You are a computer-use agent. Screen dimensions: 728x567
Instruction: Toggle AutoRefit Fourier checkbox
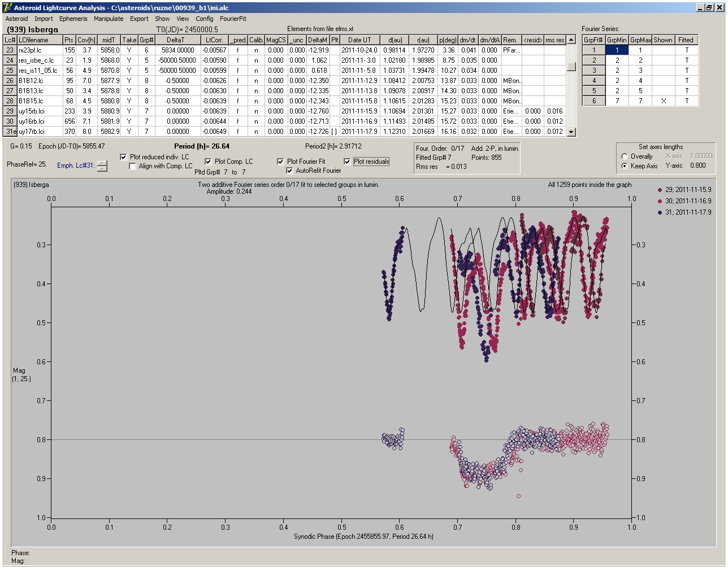tap(289, 171)
